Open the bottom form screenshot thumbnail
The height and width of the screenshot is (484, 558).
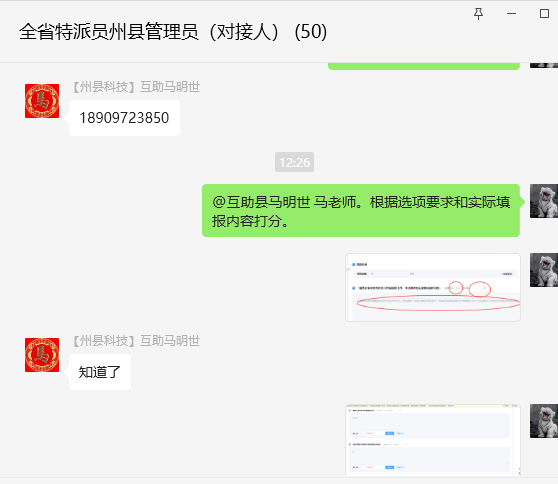433,440
